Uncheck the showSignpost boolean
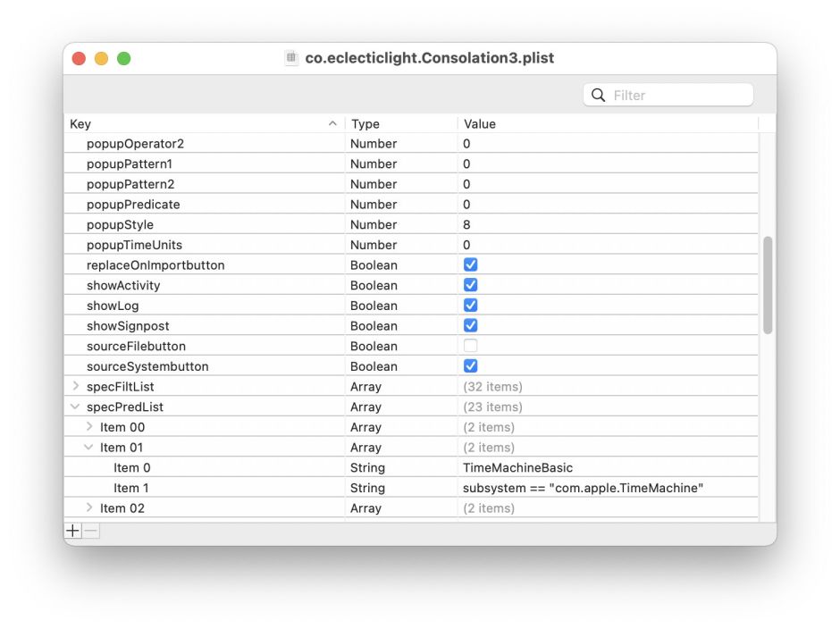 (469, 325)
